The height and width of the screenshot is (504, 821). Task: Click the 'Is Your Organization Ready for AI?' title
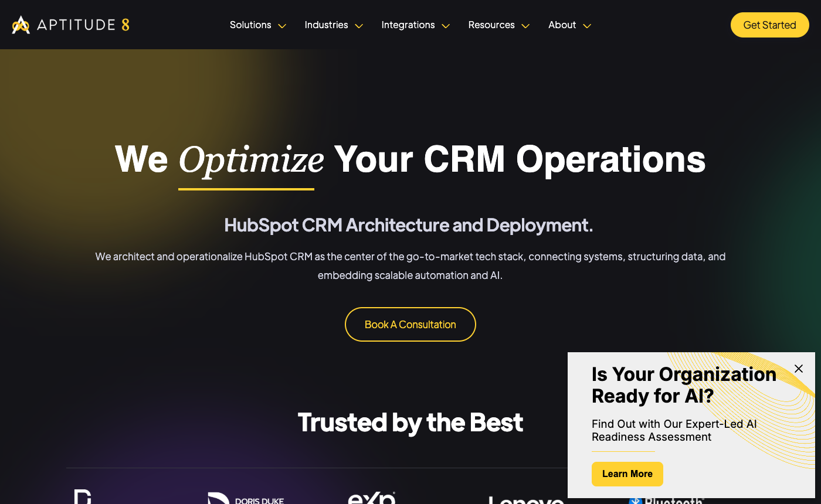[684, 385]
